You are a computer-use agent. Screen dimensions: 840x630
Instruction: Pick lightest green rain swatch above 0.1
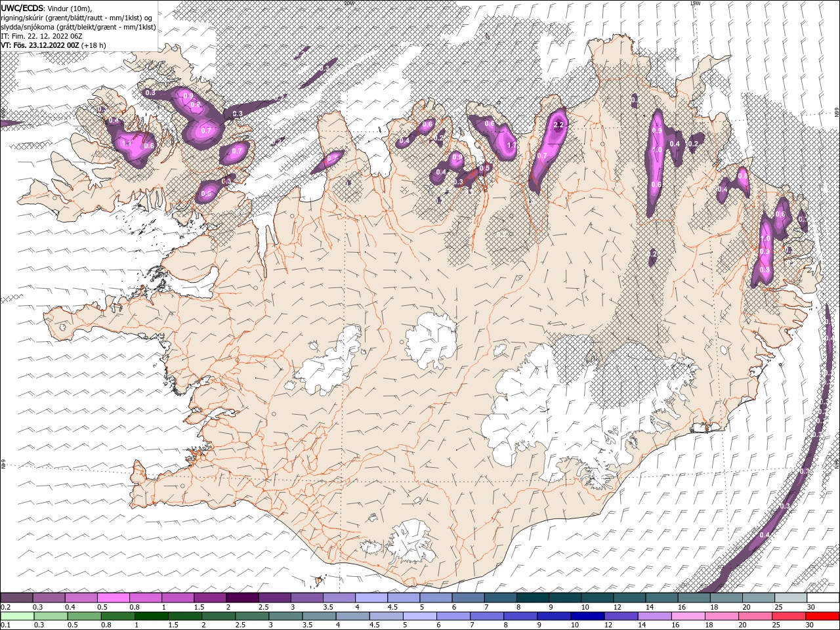pyautogui.click(x=16, y=616)
